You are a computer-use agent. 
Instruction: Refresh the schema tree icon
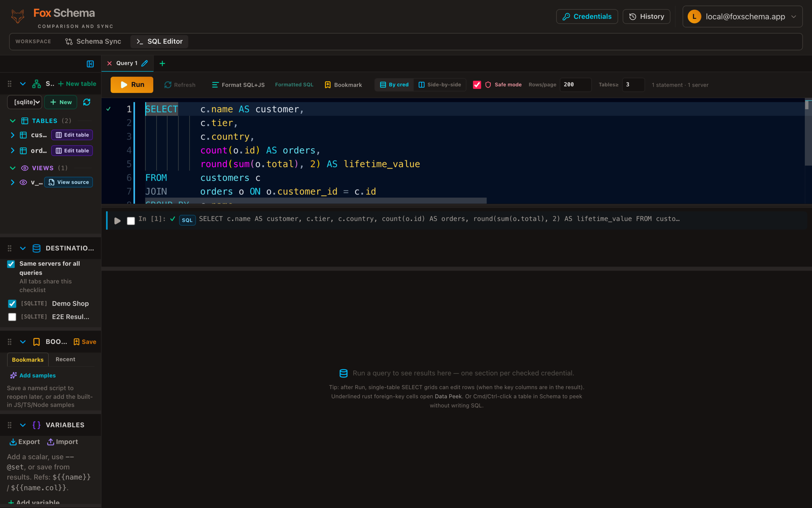pyautogui.click(x=87, y=102)
